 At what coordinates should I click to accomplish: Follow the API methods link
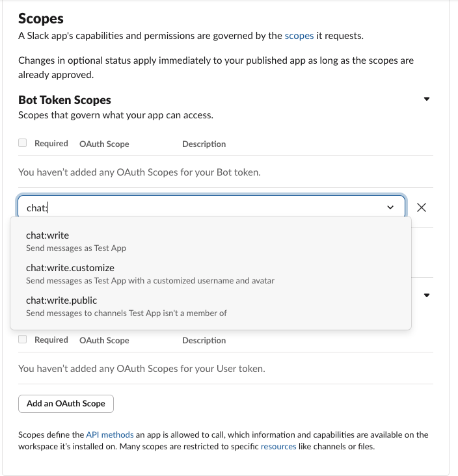click(110, 434)
